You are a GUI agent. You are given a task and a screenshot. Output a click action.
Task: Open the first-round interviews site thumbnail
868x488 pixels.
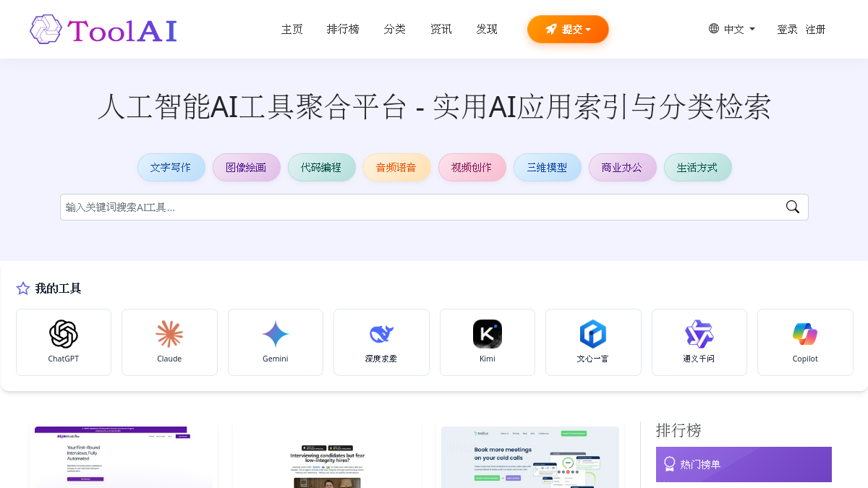pyautogui.click(x=124, y=457)
